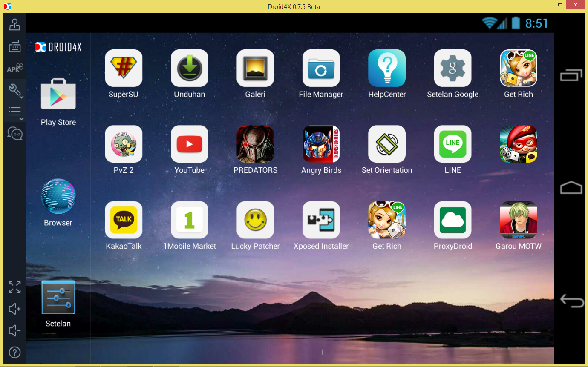Open the SuperSU app
The width and height of the screenshot is (588, 367).
123,68
